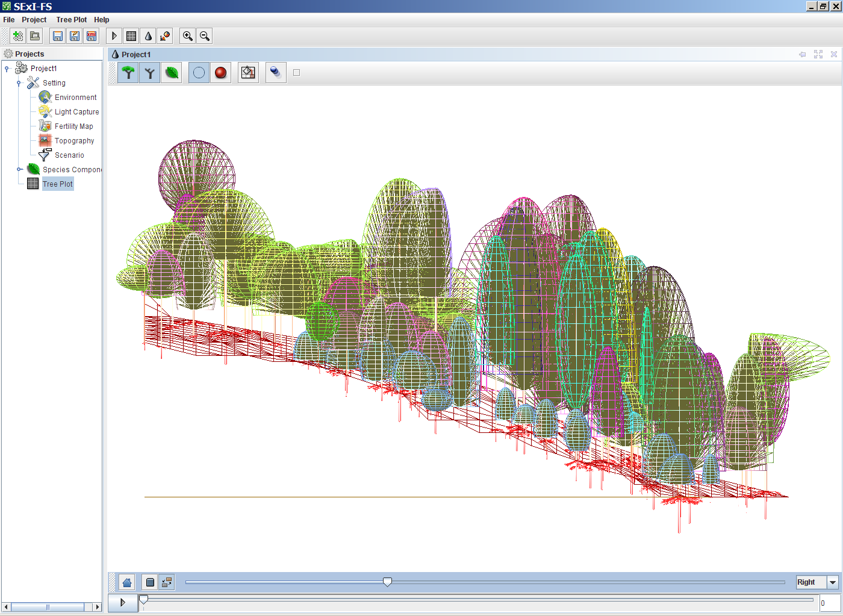Select Fertility Map in the project tree
843x616 pixels.
[73, 126]
